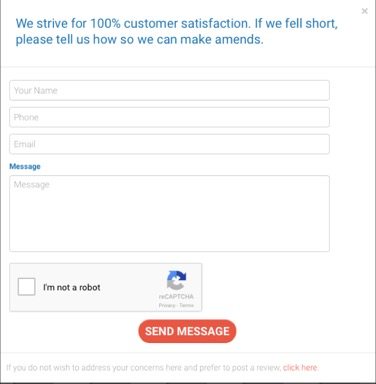
Task: Click the Email placeholder text
Action: [x=24, y=144]
